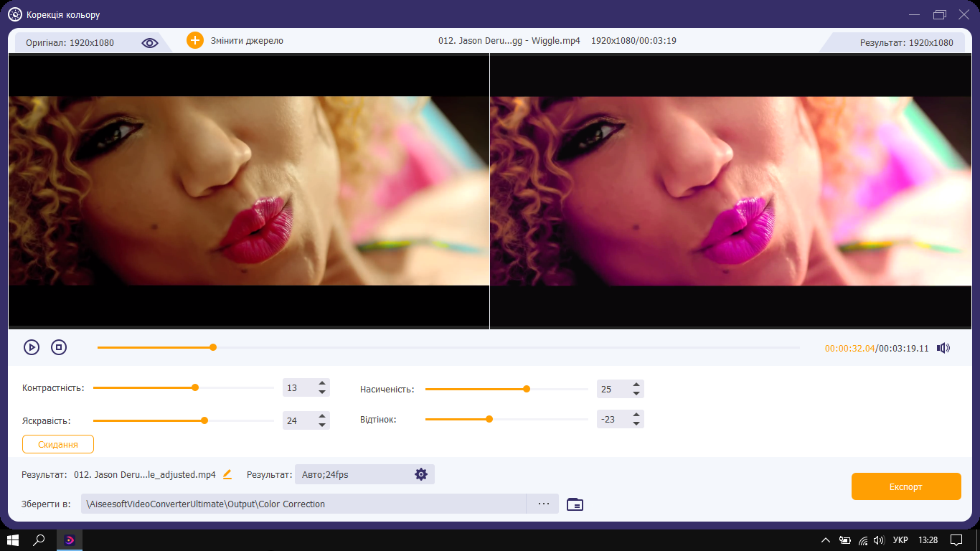
Task: Click the playback timeline handle
Action: [x=213, y=347]
